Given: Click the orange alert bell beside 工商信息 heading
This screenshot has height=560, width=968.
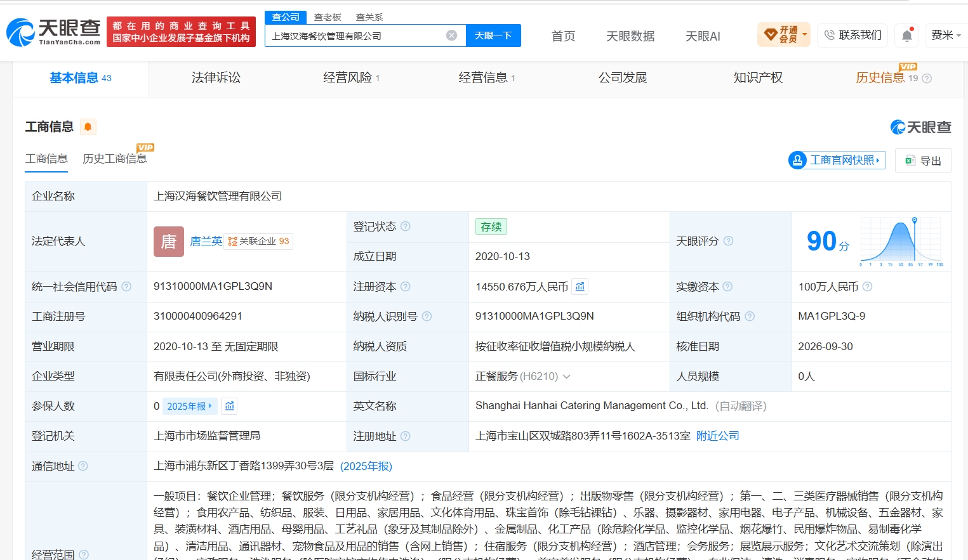Looking at the screenshot, I should click(88, 127).
